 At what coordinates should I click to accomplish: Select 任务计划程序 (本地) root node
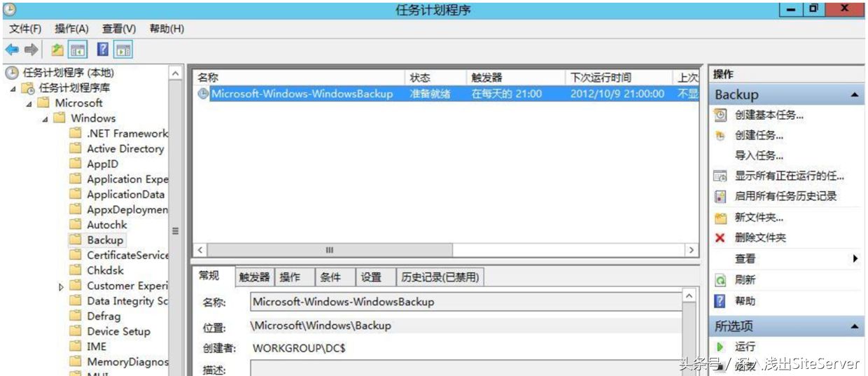click(x=68, y=73)
